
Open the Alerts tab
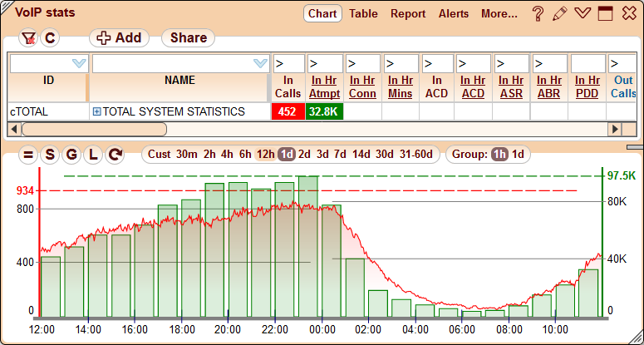(454, 14)
